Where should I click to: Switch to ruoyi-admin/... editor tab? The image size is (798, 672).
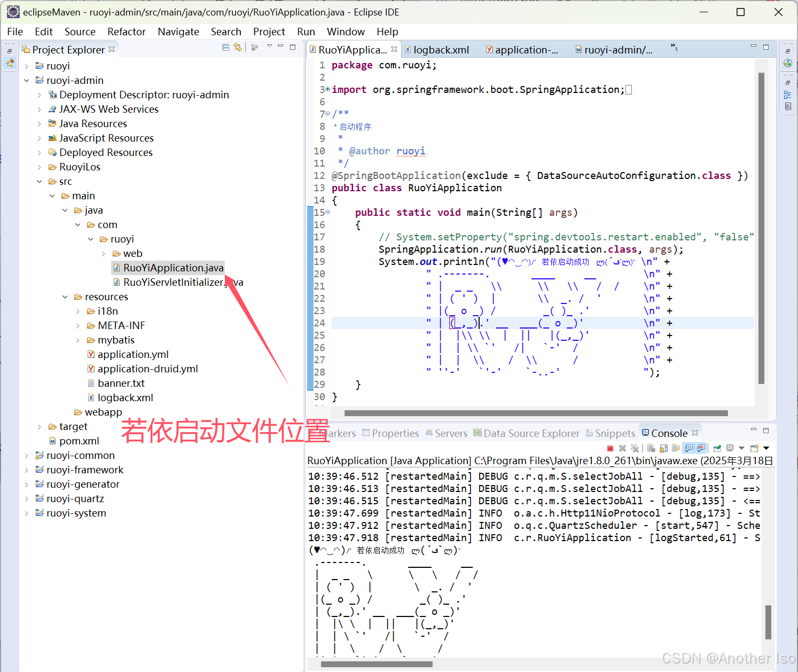pos(614,50)
